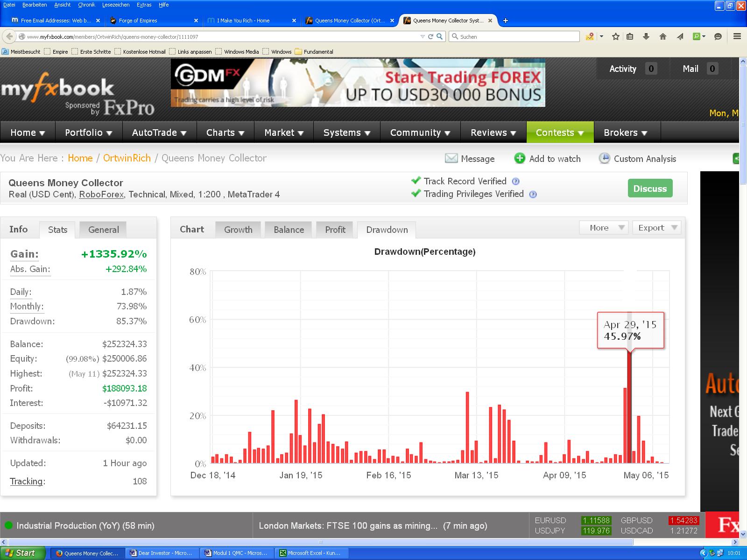Image resolution: width=747 pixels, height=560 pixels.
Task: Open address bar history dropdown arrow
Action: [x=423, y=36]
